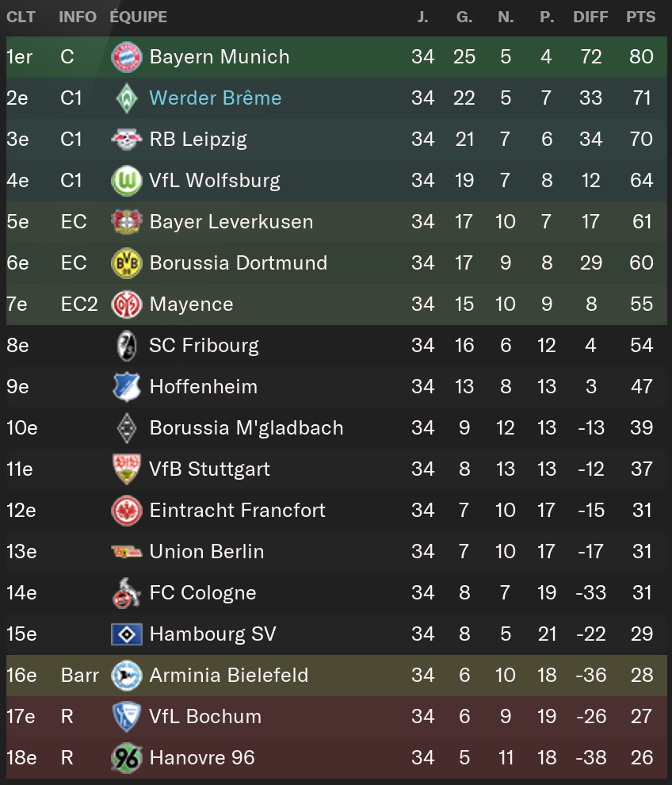
Task: Open the FC Cologne goat logo
Action: [x=127, y=593]
